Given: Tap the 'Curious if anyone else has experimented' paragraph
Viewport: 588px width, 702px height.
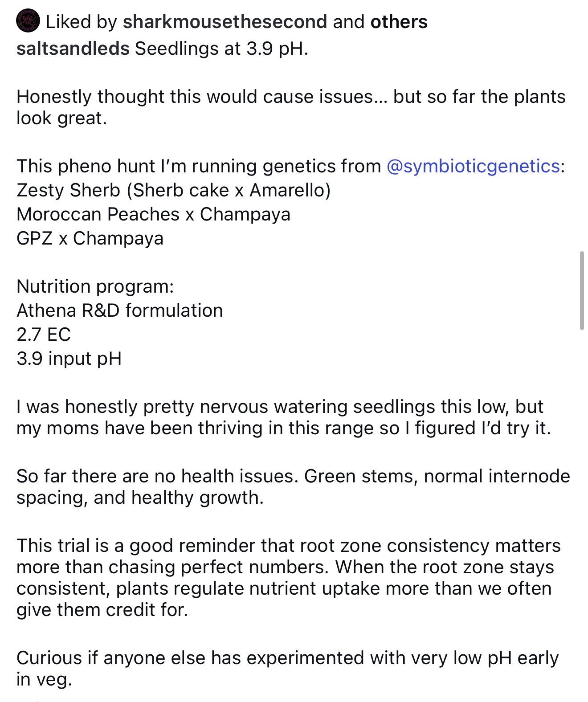Looking at the screenshot, I should [x=287, y=668].
